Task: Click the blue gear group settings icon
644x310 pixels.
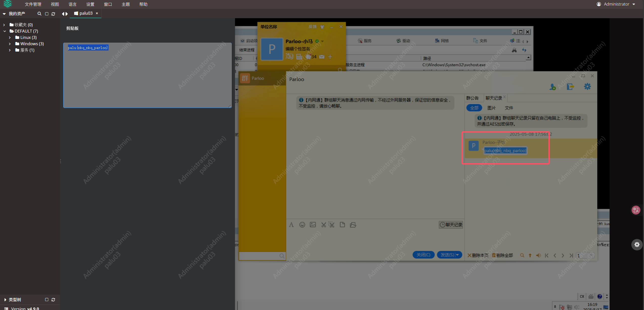Action: [x=587, y=87]
